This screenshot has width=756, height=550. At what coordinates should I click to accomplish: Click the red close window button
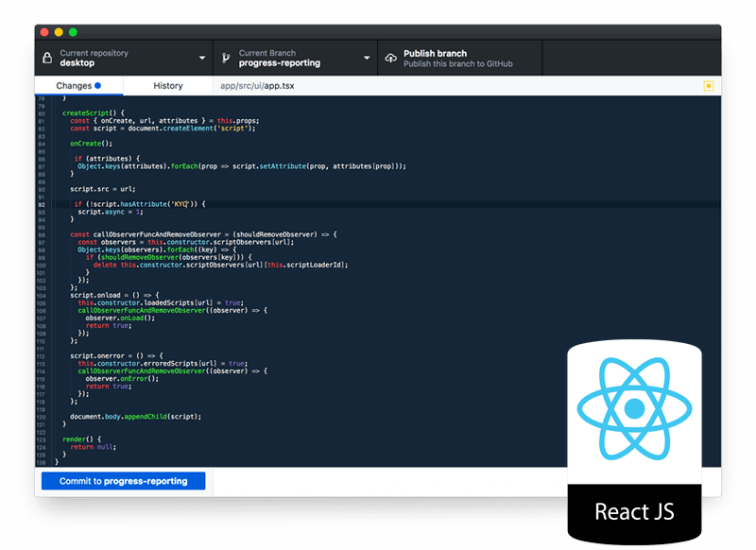click(x=44, y=32)
